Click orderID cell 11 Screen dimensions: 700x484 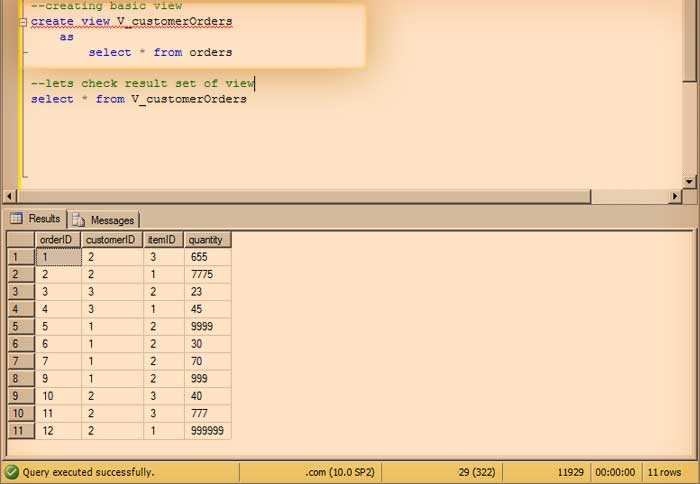point(58,413)
